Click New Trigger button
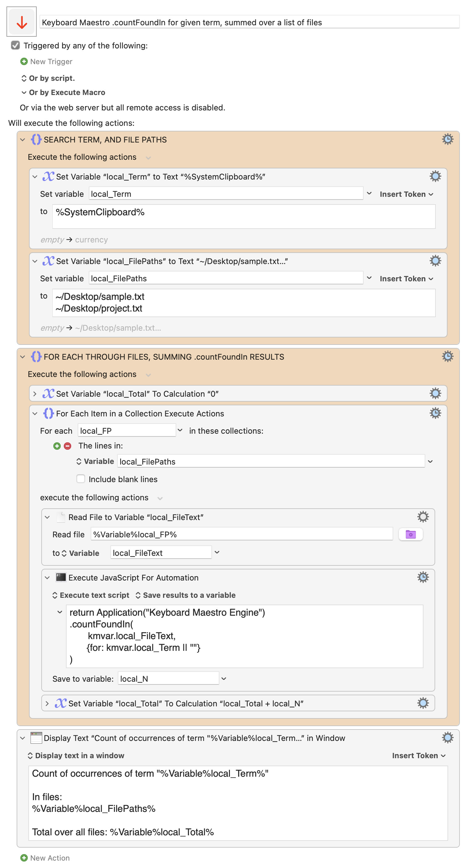 pos(47,62)
